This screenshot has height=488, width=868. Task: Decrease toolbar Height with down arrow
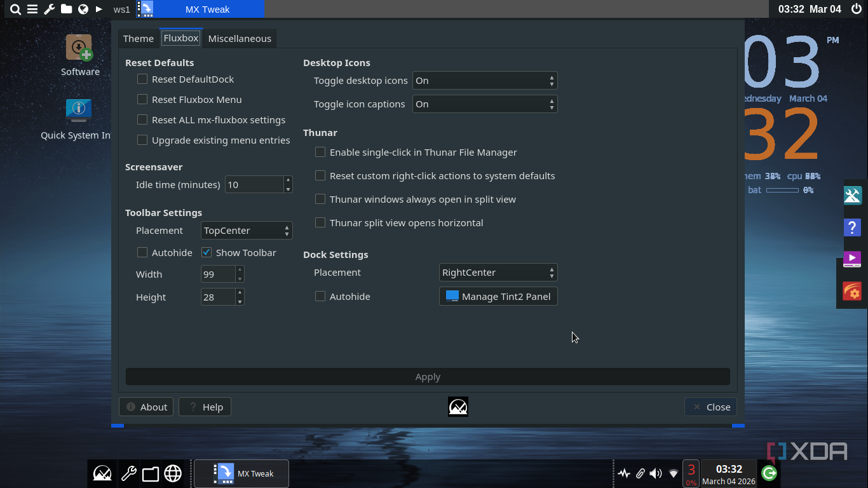[240, 301]
